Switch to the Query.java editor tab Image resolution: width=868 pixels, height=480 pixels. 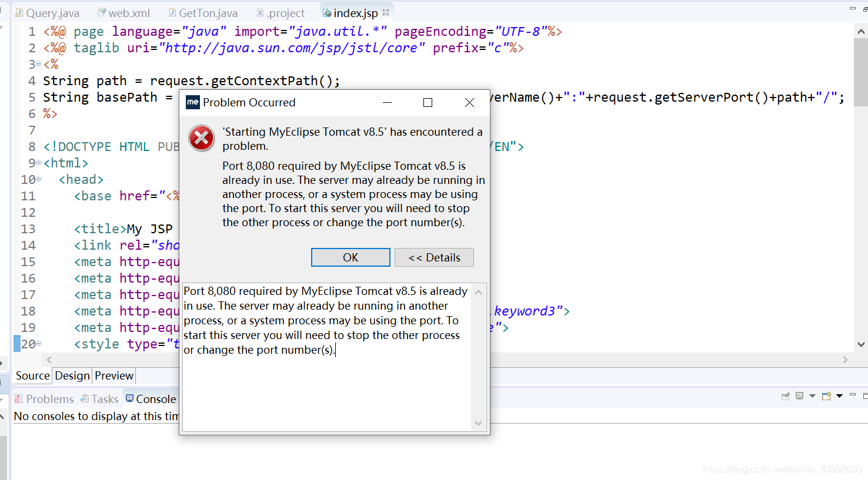(47, 13)
